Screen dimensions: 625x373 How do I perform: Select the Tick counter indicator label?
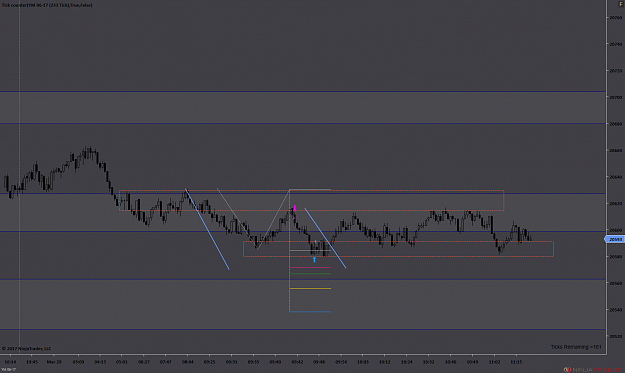coord(47,5)
